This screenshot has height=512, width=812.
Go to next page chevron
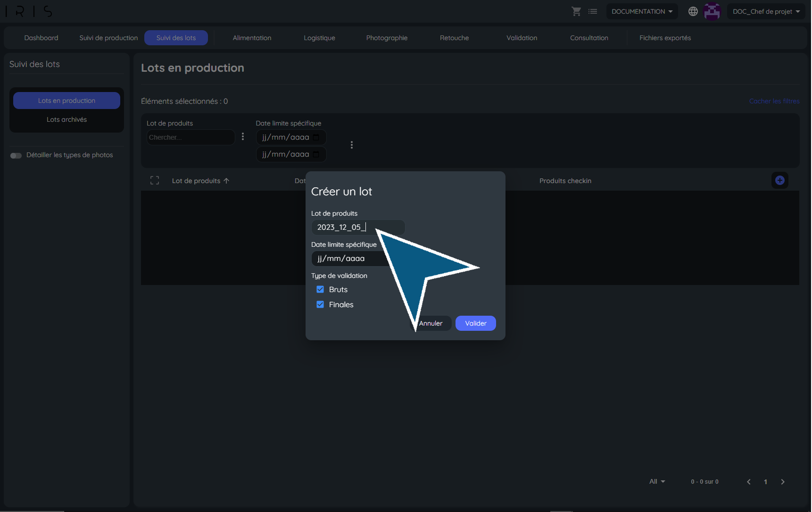(783, 482)
